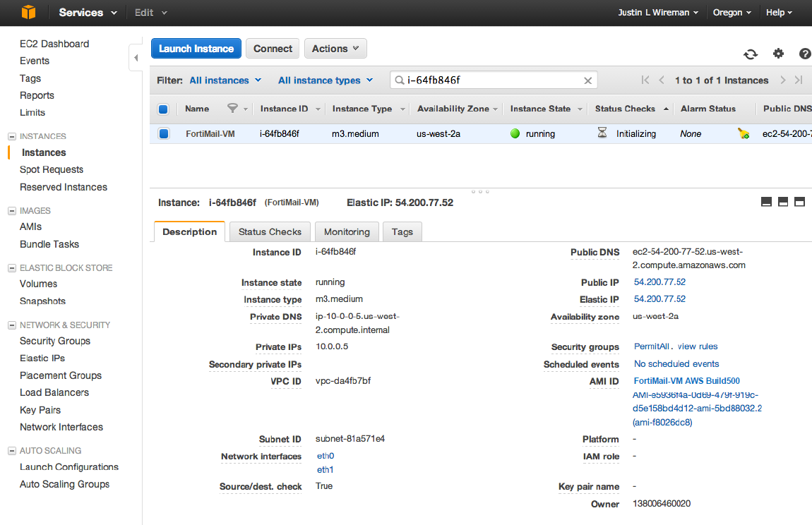Open the All instances filter dropdown
This screenshot has width=812, height=525.
pyautogui.click(x=225, y=80)
